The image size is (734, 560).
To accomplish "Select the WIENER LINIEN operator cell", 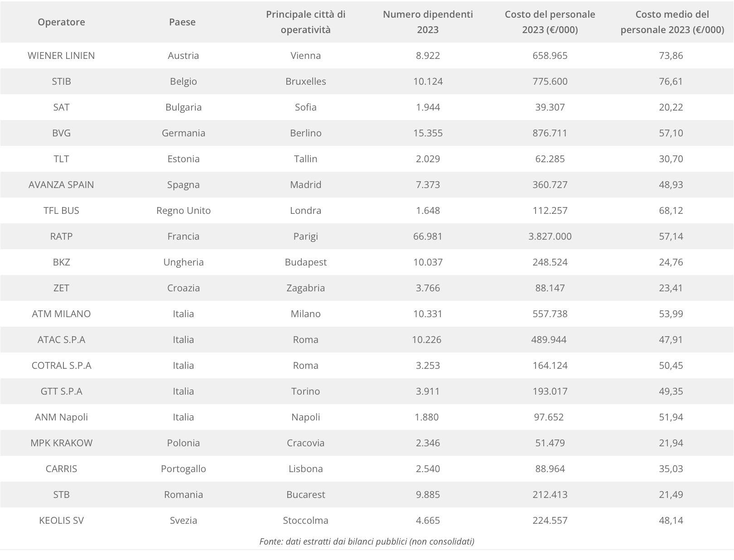I will coord(61,55).
